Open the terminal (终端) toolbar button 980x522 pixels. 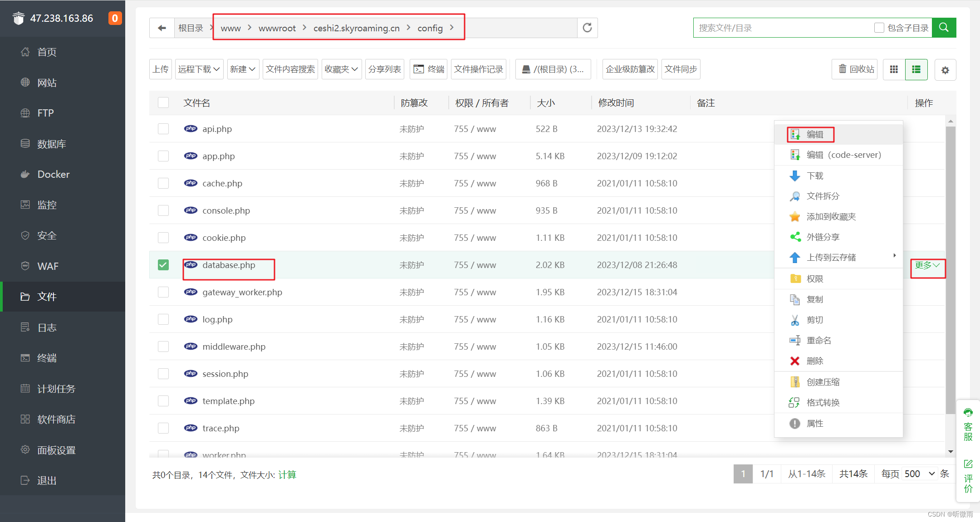428,69
